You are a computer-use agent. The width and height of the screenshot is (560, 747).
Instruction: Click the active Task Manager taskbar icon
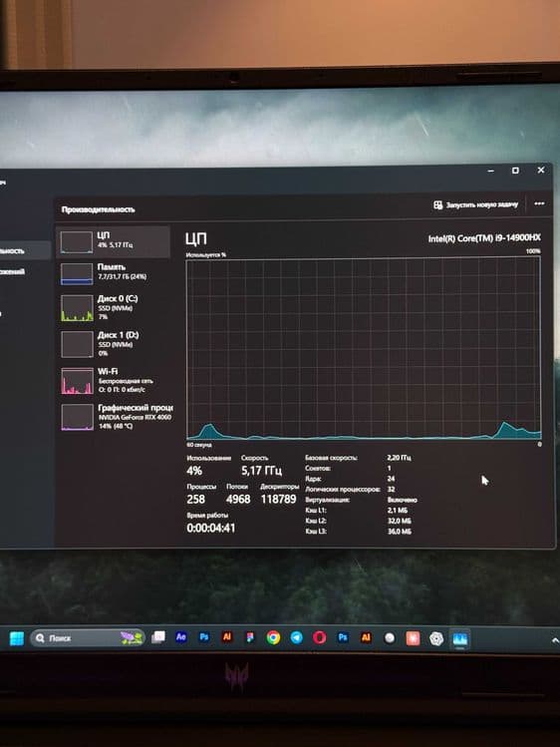pyautogui.click(x=459, y=639)
